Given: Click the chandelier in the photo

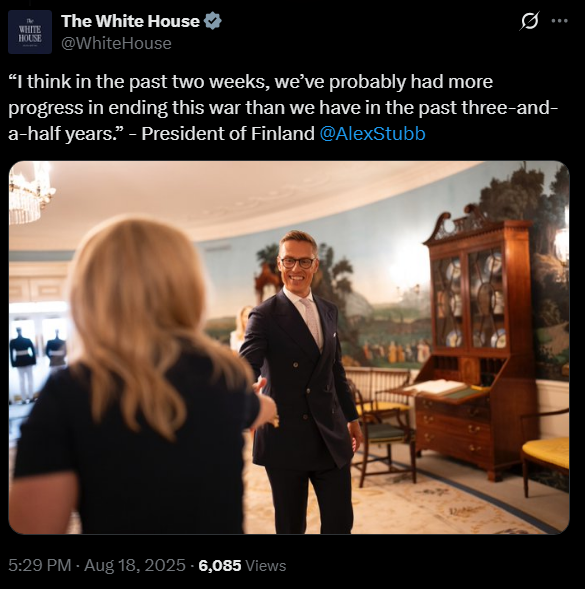Looking at the screenshot, I should pos(30,193).
